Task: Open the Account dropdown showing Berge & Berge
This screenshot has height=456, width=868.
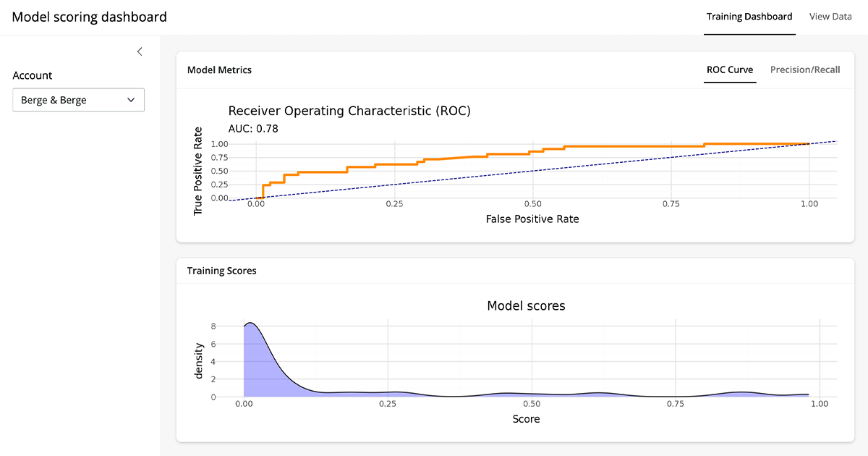Action: 78,100
